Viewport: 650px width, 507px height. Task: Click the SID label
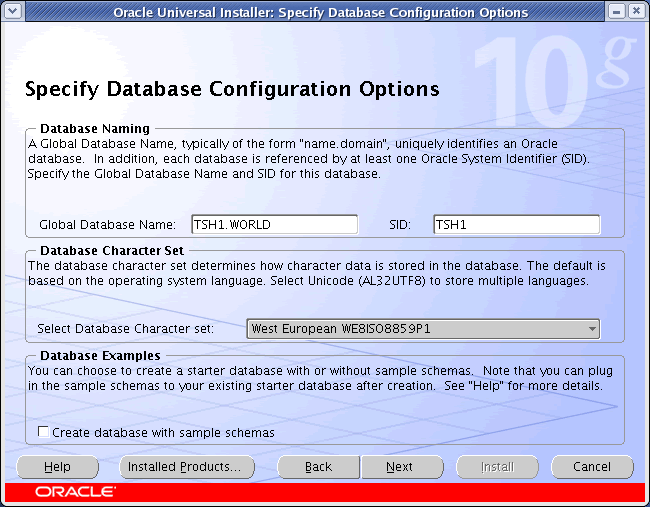pyautogui.click(x=400, y=225)
